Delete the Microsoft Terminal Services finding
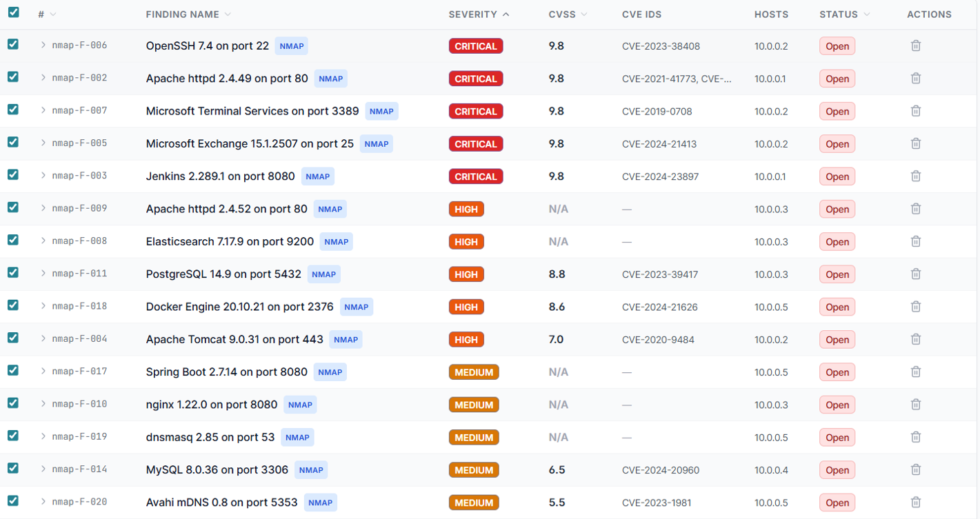Screen dimensions: 980x519 pos(915,111)
